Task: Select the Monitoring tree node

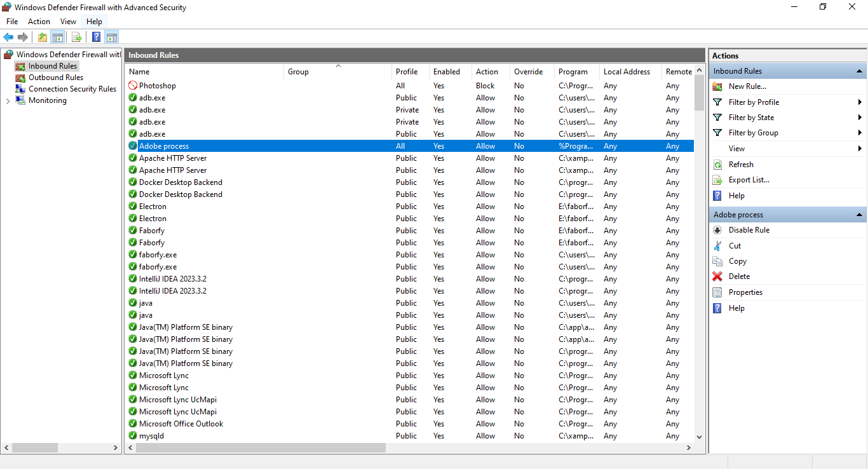Action: (x=48, y=100)
